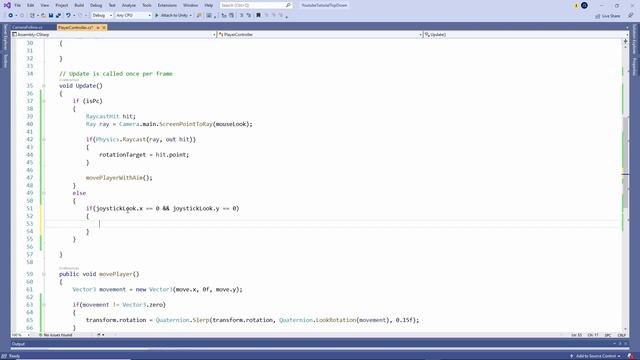Click the CRLF line ending indicator
This screenshot has height=360, width=640.
(622, 335)
